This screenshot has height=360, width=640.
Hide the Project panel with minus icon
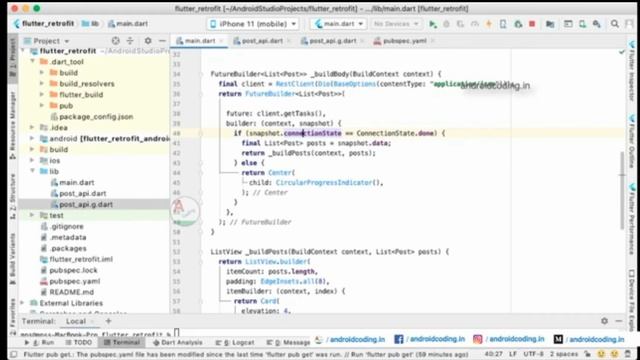pos(162,41)
